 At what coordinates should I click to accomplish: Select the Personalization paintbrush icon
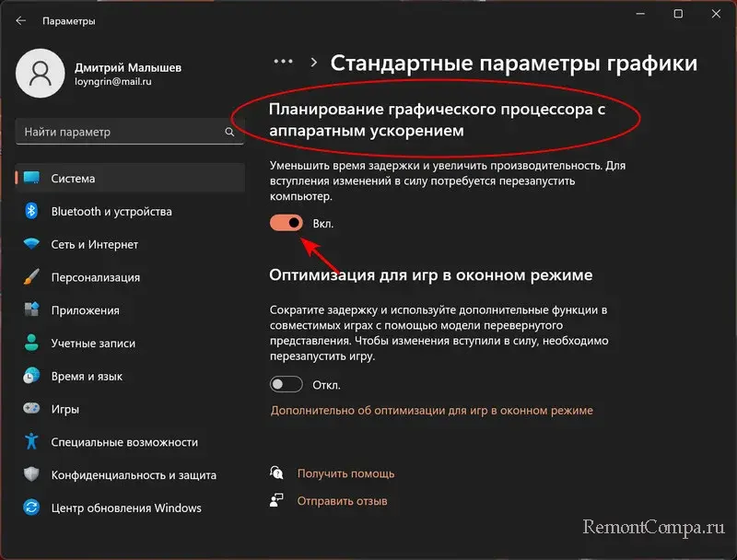click(x=32, y=277)
